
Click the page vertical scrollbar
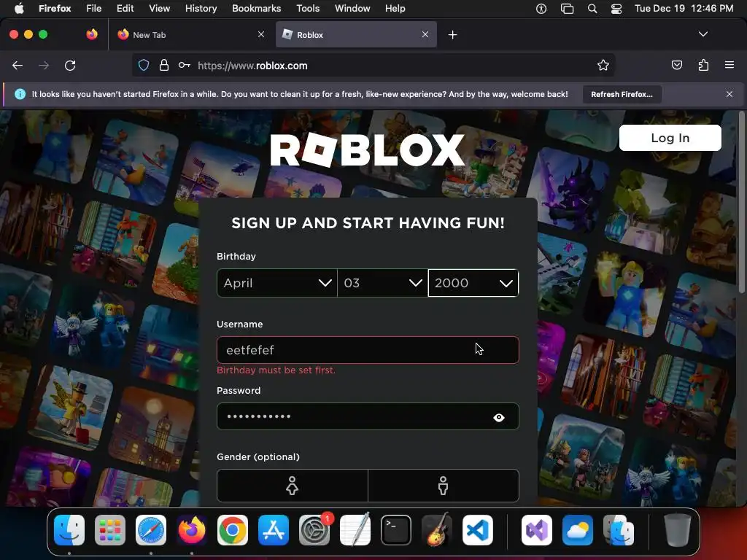click(742, 203)
